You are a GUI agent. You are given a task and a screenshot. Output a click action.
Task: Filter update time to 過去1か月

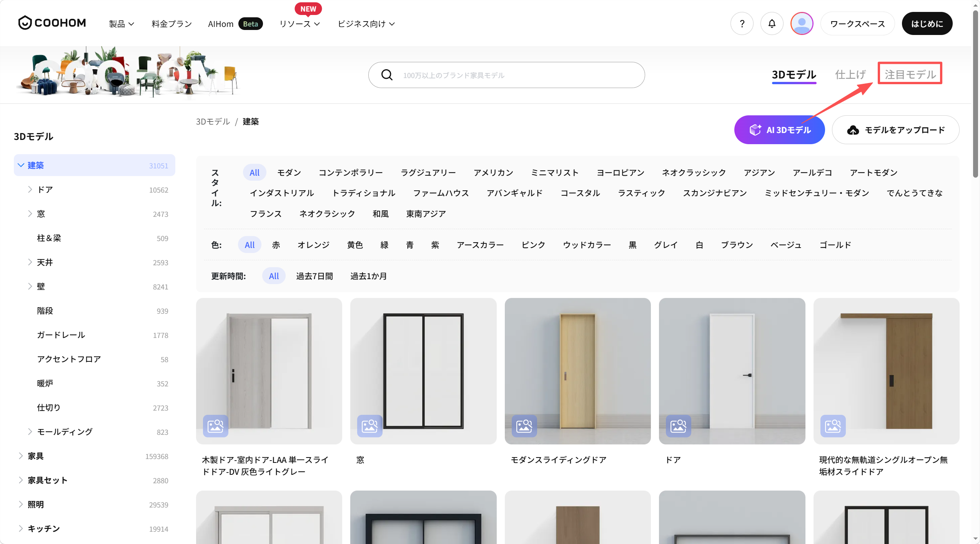pos(369,276)
